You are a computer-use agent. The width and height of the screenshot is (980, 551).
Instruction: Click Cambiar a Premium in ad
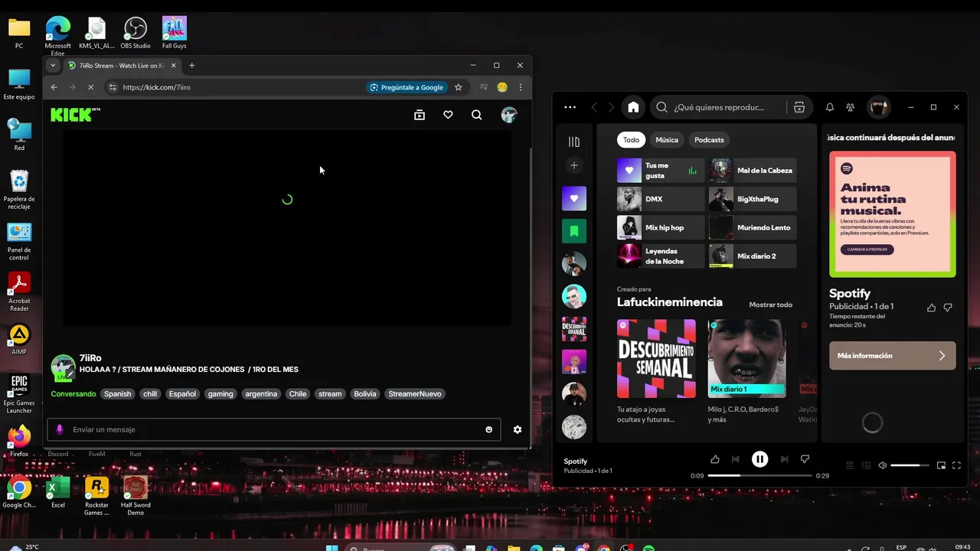pyautogui.click(x=867, y=249)
